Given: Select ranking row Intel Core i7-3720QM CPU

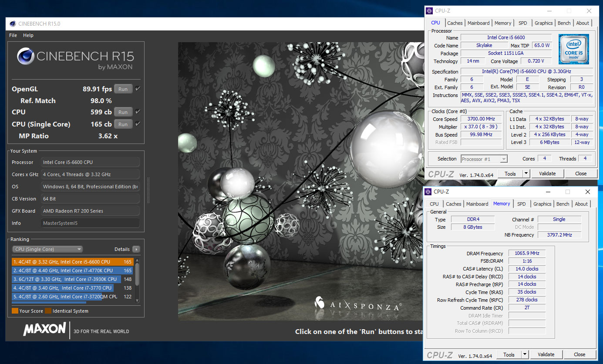Looking at the screenshot, I should pyautogui.click(x=73, y=297).
